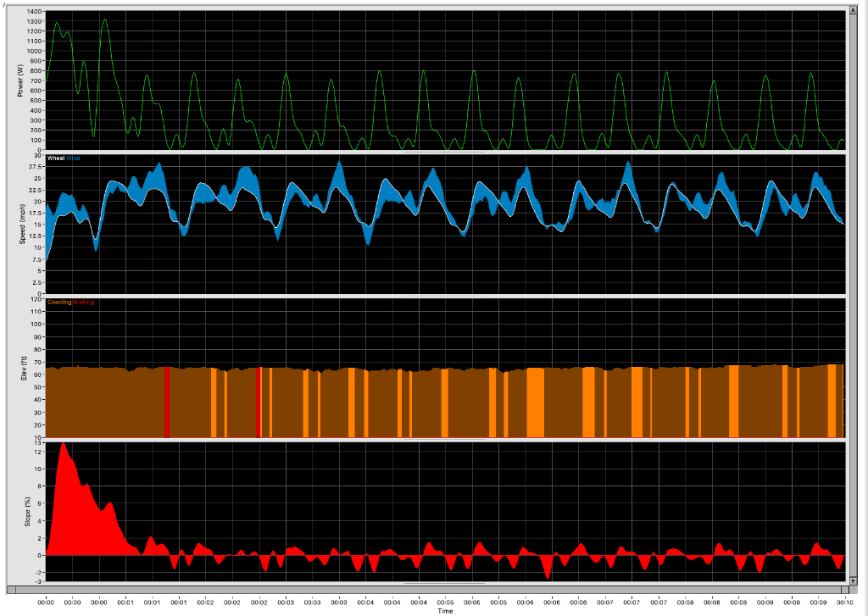Viewport: 868px width, 616px height.
Task: Click the 500 tick on the Power axis
Action: (x=36, y=101)
